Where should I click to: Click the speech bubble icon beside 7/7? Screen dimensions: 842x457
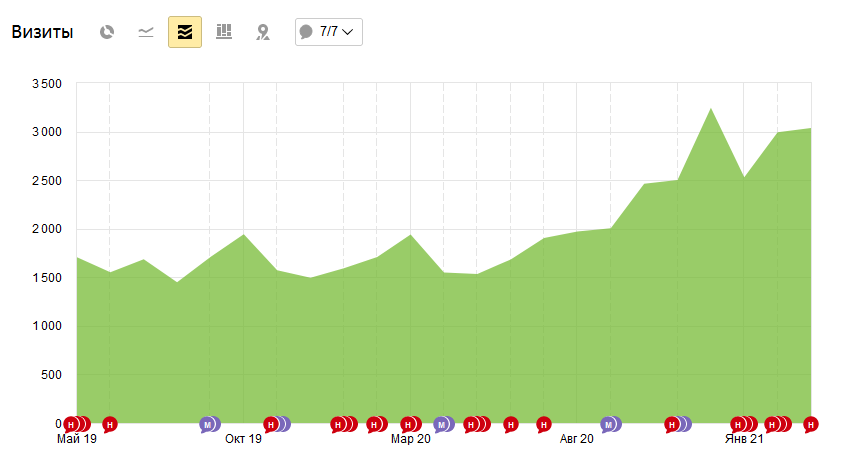pos(307,32)
